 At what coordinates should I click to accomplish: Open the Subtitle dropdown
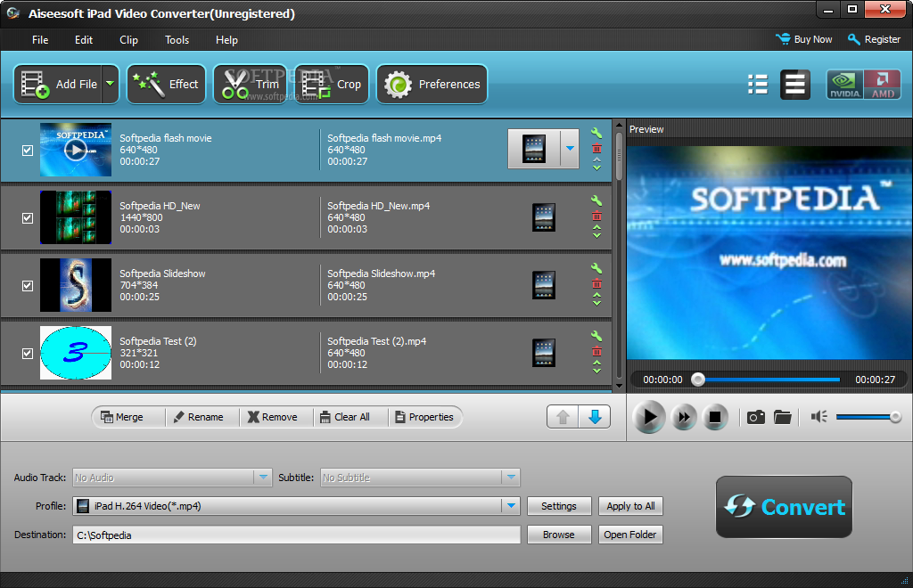pyautogui.click(x=511, y=478)
